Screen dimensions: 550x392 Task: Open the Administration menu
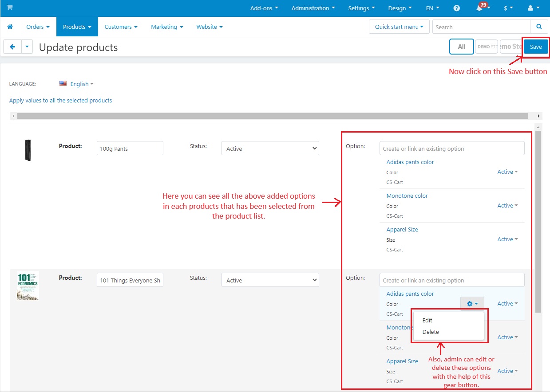pos(313,8)
